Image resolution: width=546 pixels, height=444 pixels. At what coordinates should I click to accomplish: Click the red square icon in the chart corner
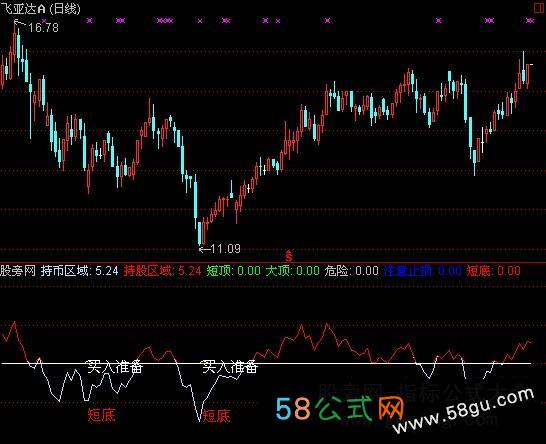click(540, 8)
